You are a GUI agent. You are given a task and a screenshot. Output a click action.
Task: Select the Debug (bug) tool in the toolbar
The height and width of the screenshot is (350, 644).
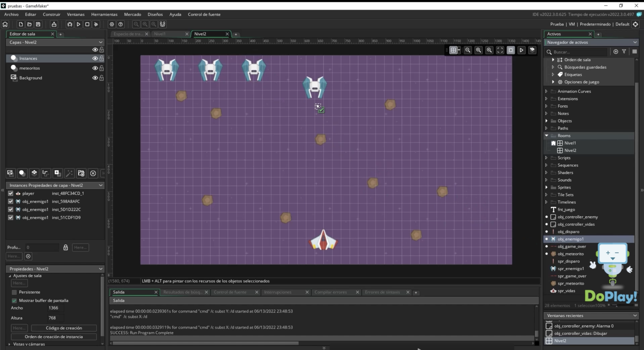pos(69,24)
